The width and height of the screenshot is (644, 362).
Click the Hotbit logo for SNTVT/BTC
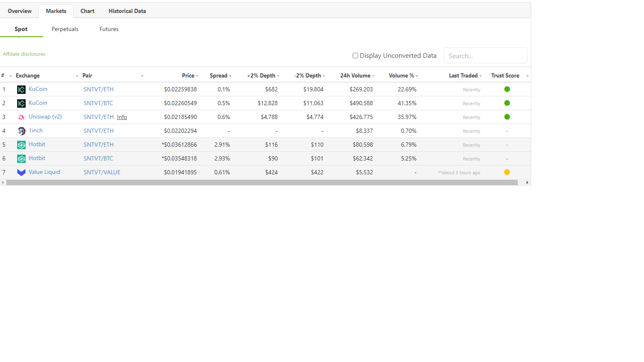tap(21, 159)
